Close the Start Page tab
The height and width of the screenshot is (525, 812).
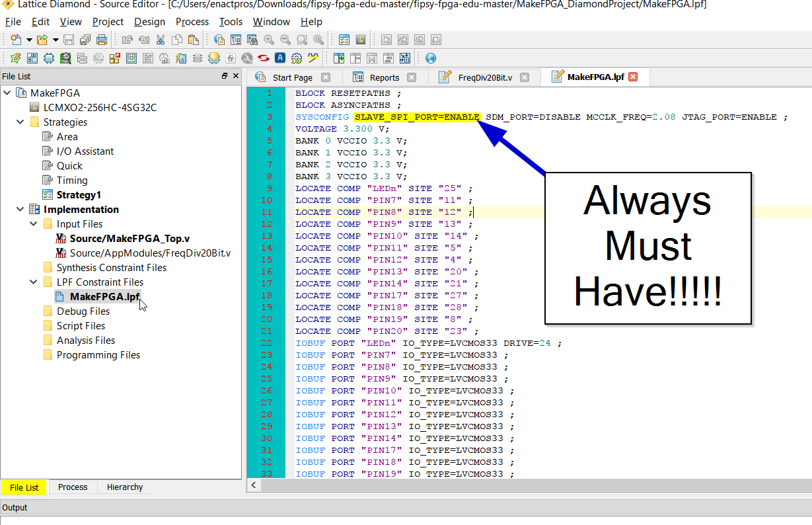pos(325,77)
